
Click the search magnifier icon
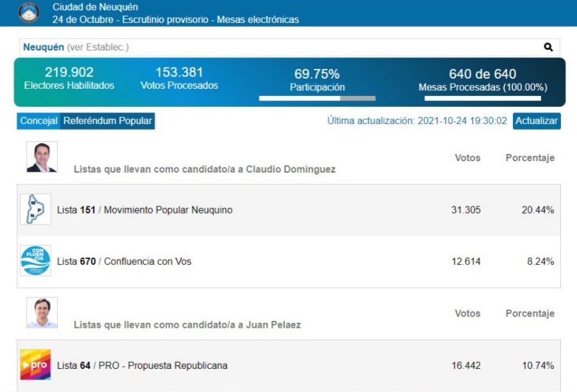tap(548, 47)
